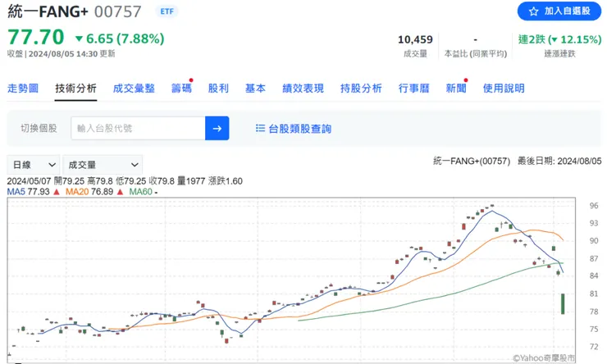View the 持股分析 tab
This screenshot has height=364, width=607.
(x=361, y=89)
